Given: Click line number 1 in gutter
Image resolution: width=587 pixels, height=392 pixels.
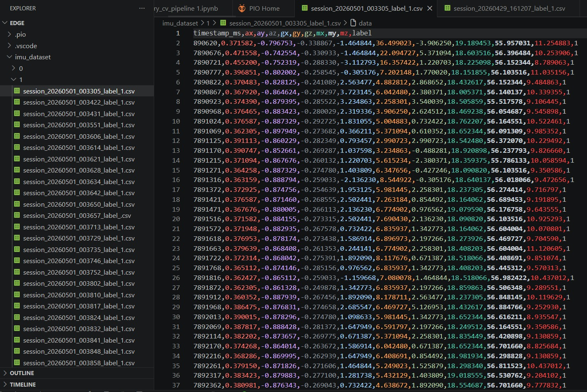Looking at the screenshot, I should click(178, 33).
